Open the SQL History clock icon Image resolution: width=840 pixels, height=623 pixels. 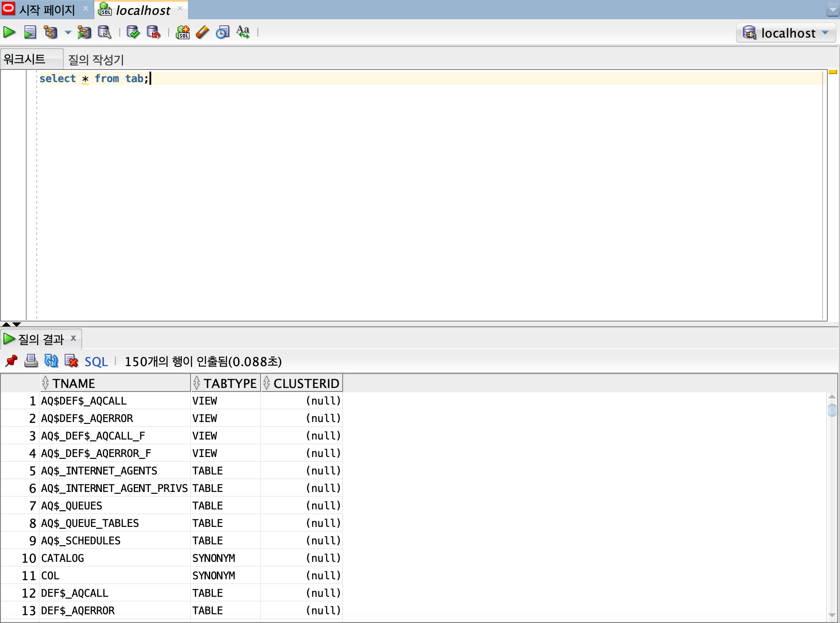click(x=222, y=32)
